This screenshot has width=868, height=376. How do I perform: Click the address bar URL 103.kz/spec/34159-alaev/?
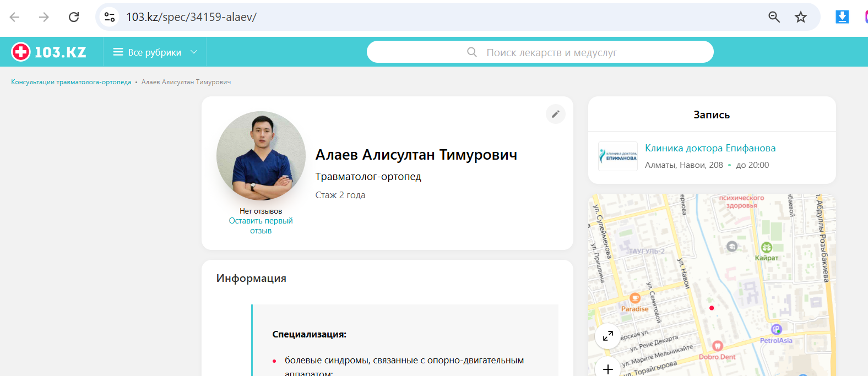click(191, 17)
